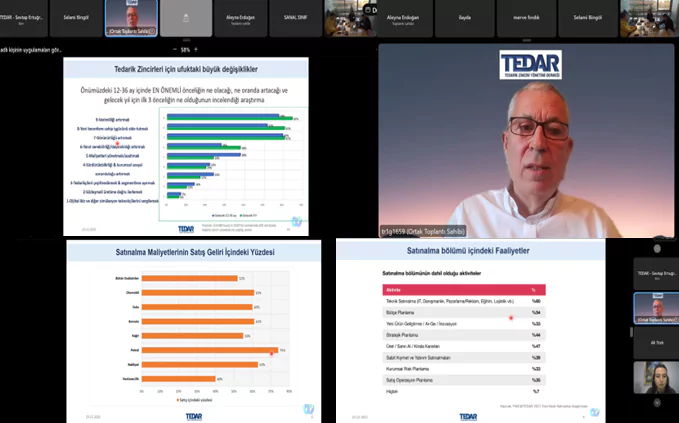Select Aleyna Erdoğan's tile in the top strip
This screenshot has height=423, width=679.
pyautogui.click(x=240, y=18)
